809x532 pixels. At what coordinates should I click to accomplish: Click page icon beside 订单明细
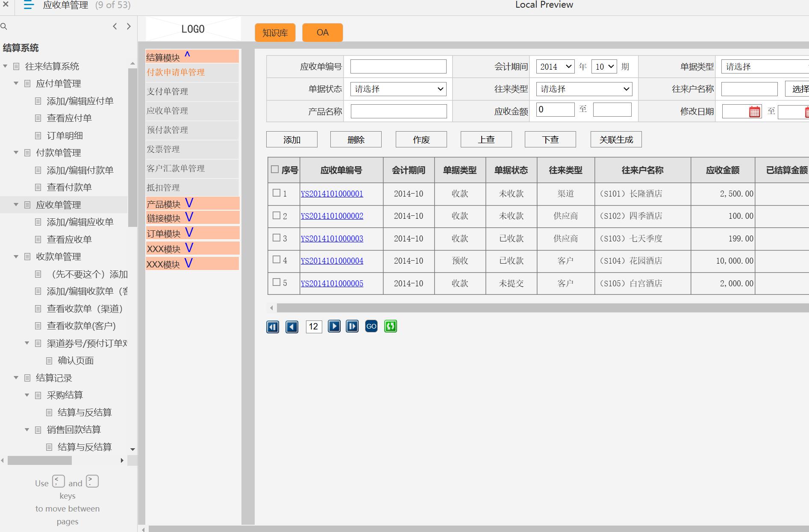pos(38,136)
